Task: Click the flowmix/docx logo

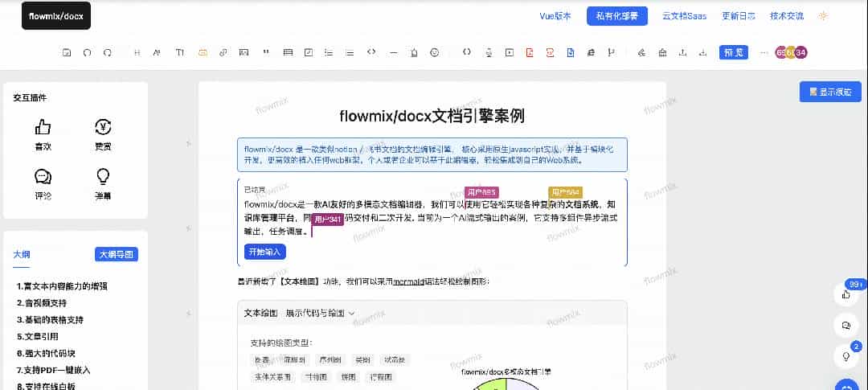Action: (x=56, y=16)
